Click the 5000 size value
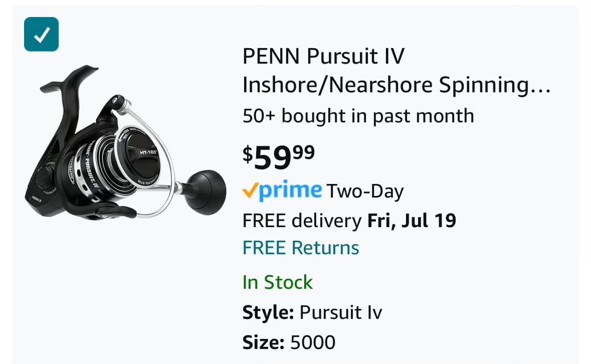 [x=312, y=343]
